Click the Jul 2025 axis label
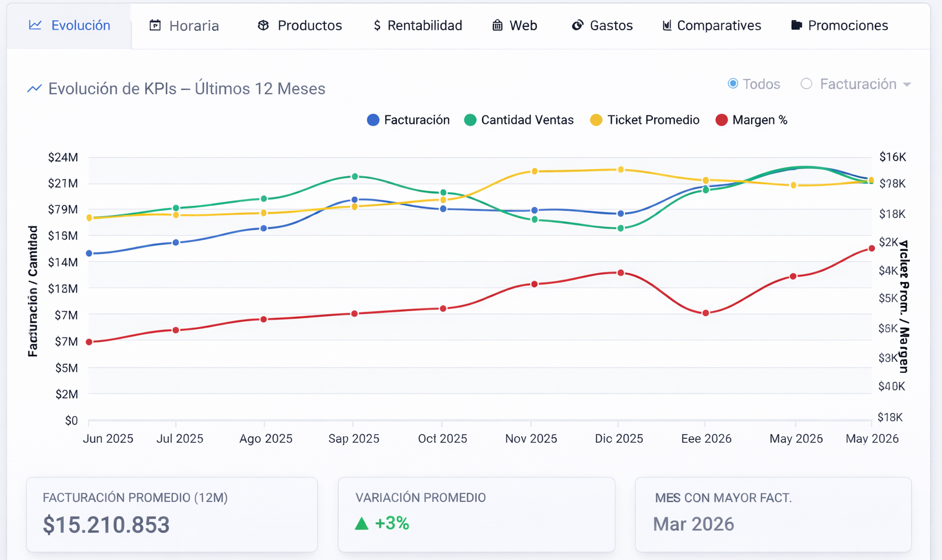The image size is (942, 560). click(180, 439)
